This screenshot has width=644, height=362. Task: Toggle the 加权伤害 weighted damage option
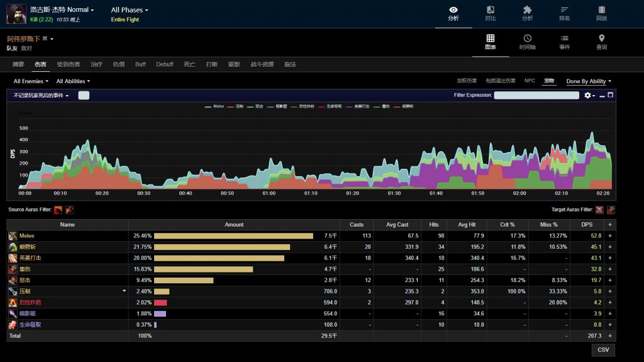(x=467, y=81)
